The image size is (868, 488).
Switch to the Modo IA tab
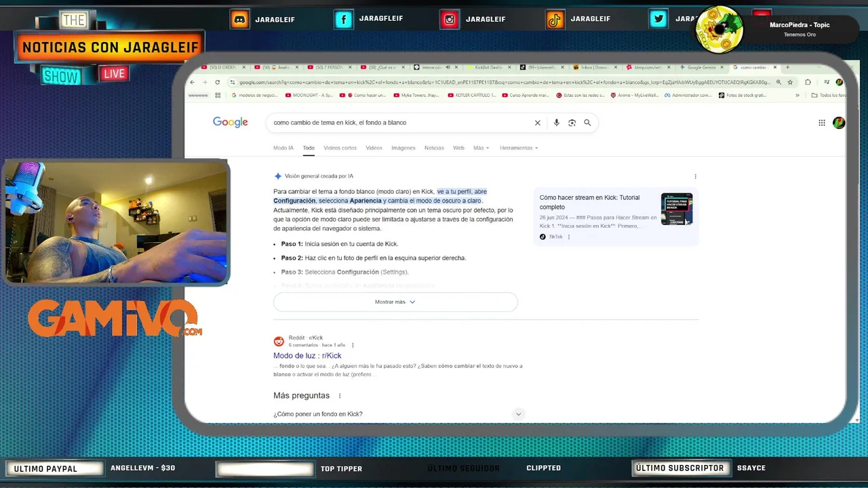(283, 148)
